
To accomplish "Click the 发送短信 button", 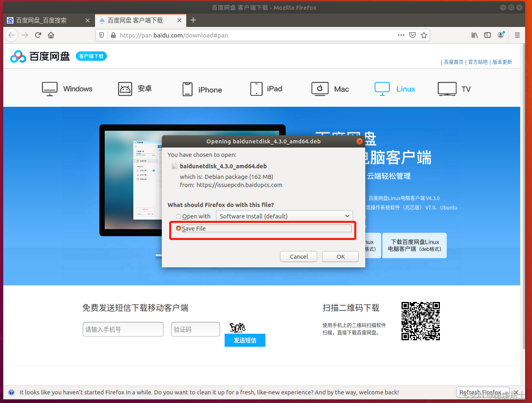I will click(x=245, y=340).
